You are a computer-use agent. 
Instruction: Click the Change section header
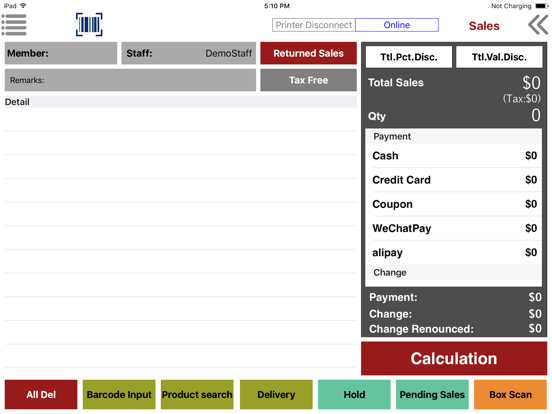click(x=454, y=272)
